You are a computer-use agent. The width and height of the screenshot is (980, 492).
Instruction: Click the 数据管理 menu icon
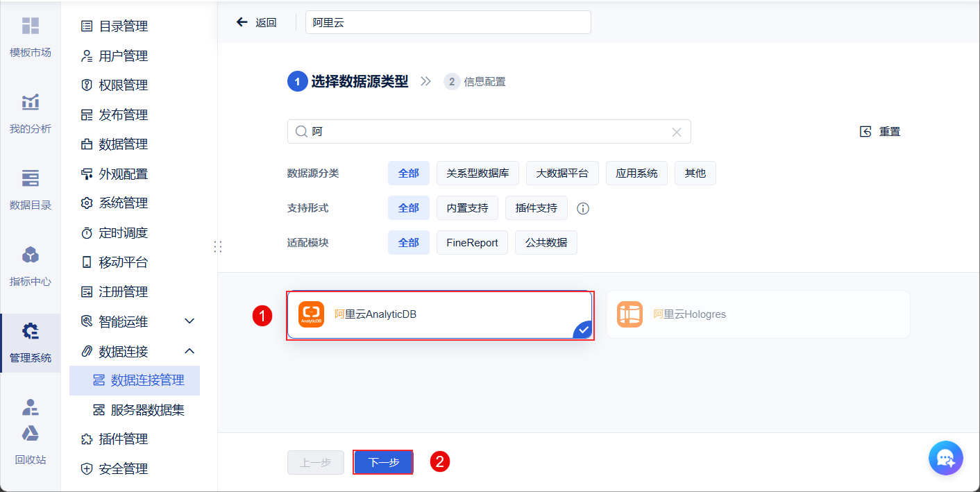click(x=87, y=144)
